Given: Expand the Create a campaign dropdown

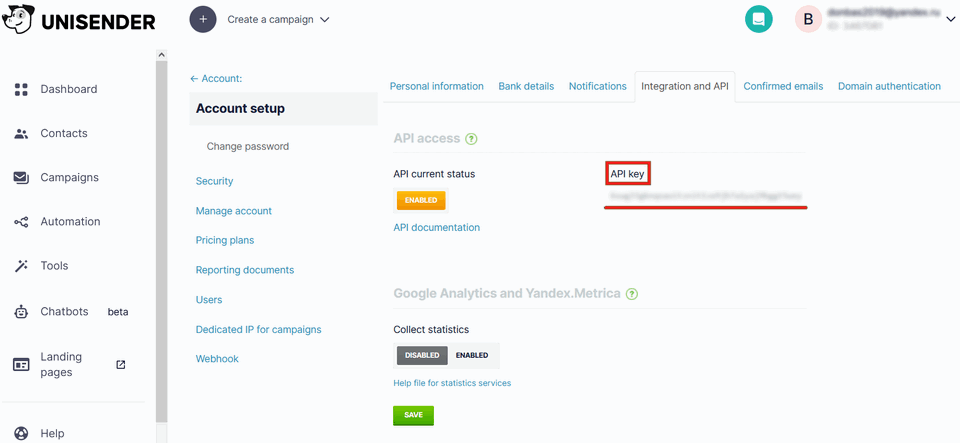Looking at the screenshot, I should coord(279,20).
